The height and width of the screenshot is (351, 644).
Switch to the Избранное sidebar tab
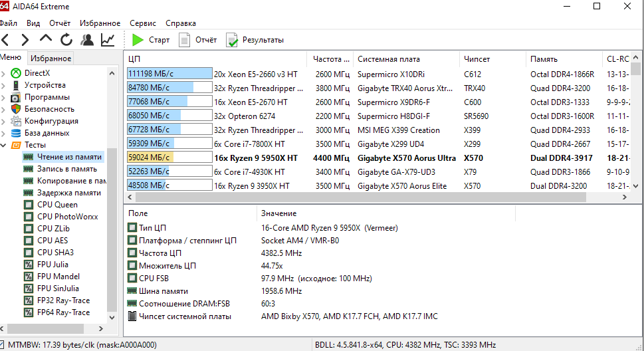tap(51, 58)
